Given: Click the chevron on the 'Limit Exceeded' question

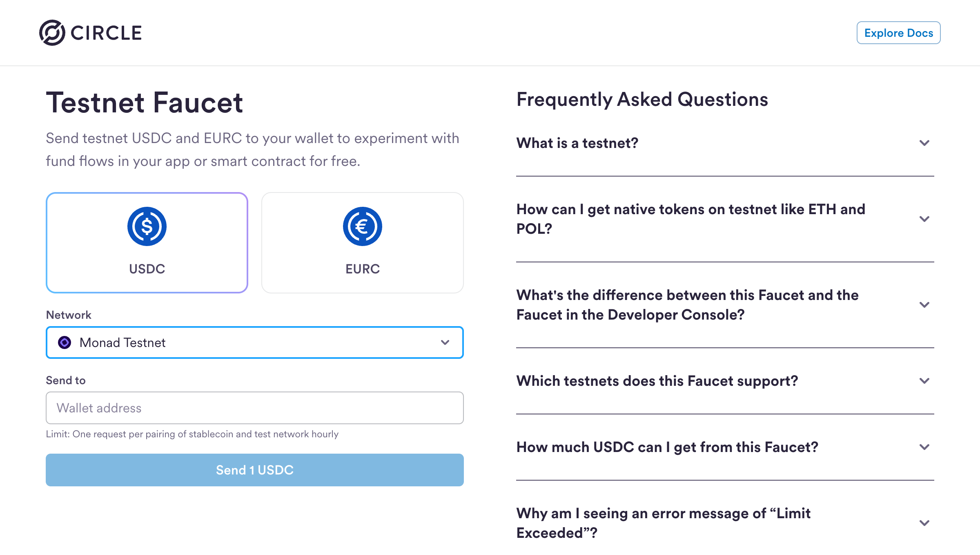Looking at the screenshot, I should (x=925, y=523).
